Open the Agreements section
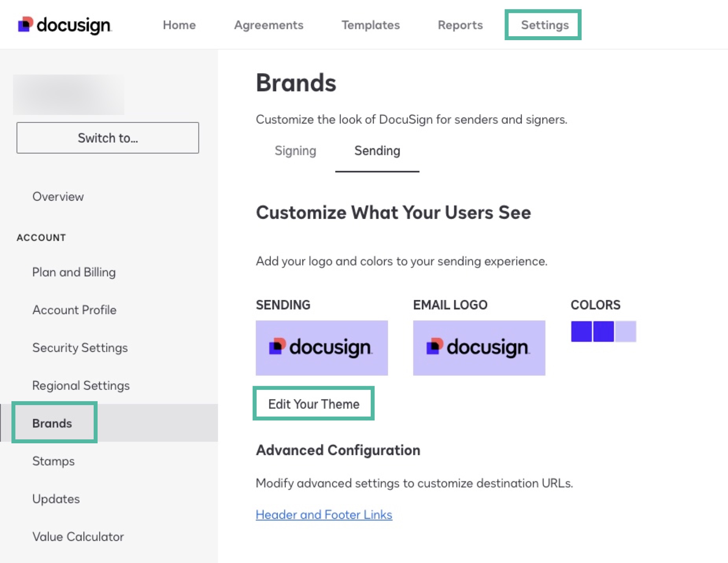Screen dimensions: 728x563 click(269, 24)
